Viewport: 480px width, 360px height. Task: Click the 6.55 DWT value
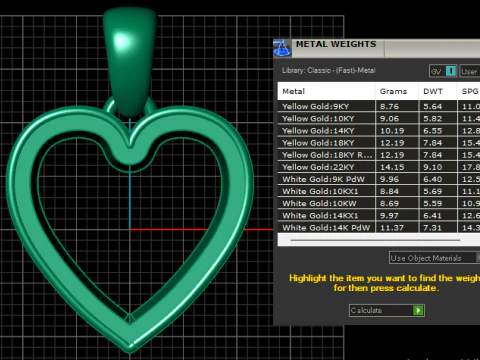point(433,131)
